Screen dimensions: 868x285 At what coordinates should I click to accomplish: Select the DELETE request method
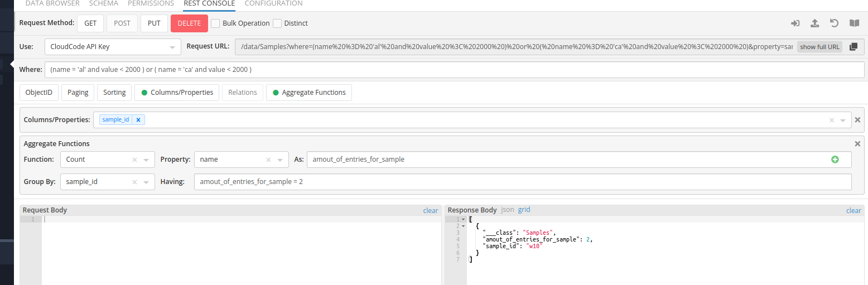click(189, 23)
